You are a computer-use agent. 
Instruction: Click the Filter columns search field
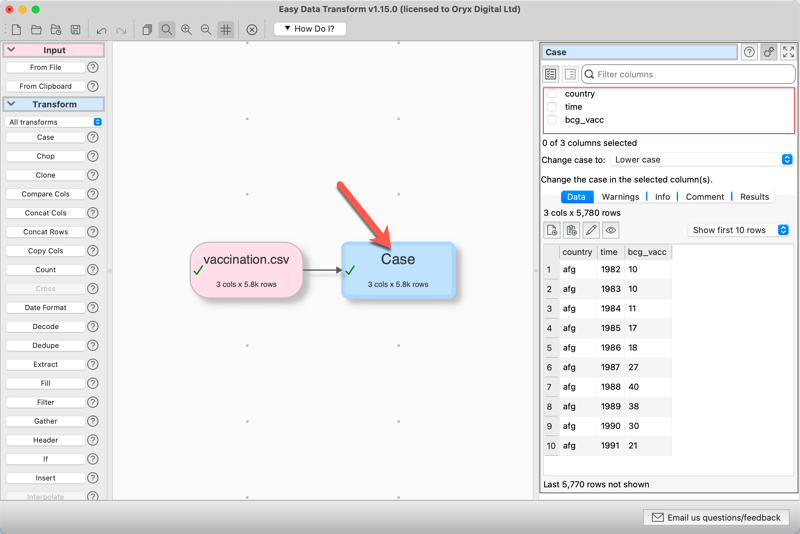click(688, 74)
